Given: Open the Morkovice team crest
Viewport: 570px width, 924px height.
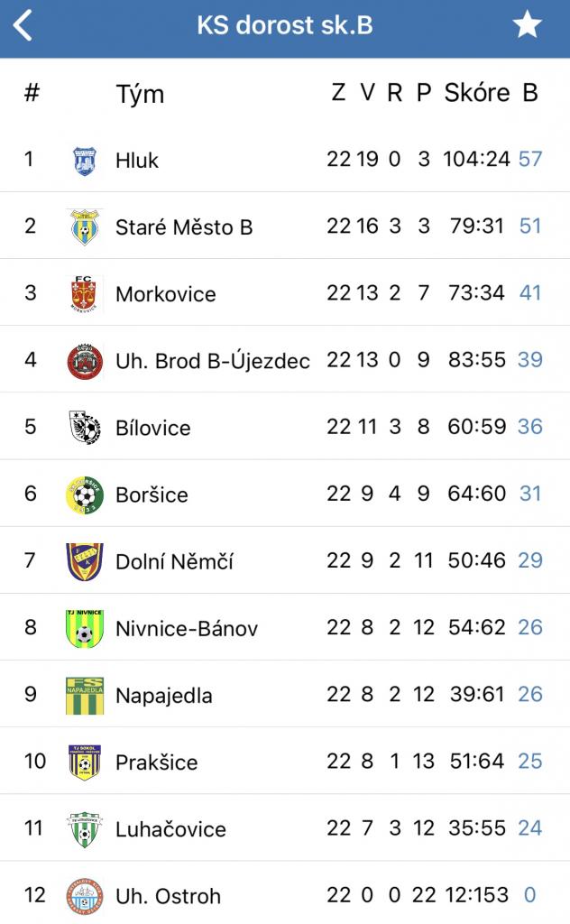Looking at the screenshot, I should coord(84,294).
